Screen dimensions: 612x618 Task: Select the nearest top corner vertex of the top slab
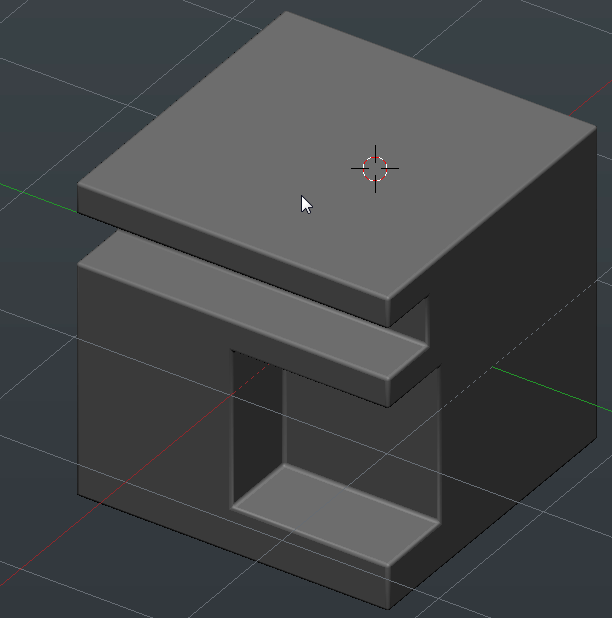point(388,298)
